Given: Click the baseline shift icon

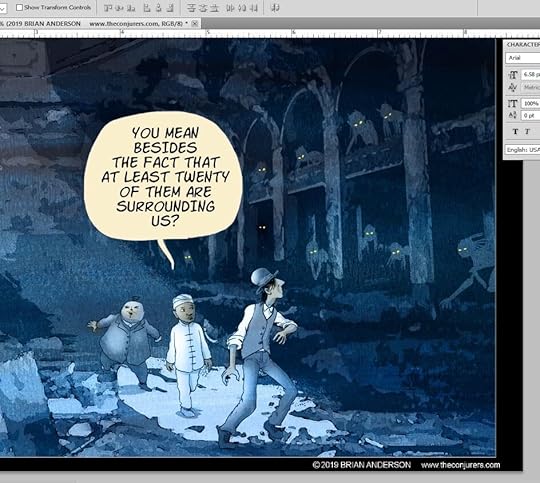Looking at the screenshot, I should (513, 115).
